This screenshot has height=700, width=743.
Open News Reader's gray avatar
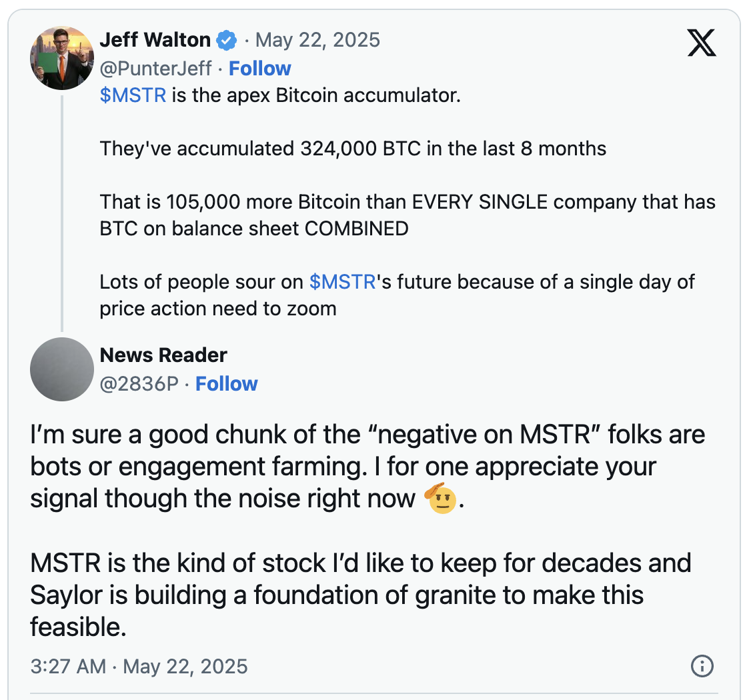(62, 369)
